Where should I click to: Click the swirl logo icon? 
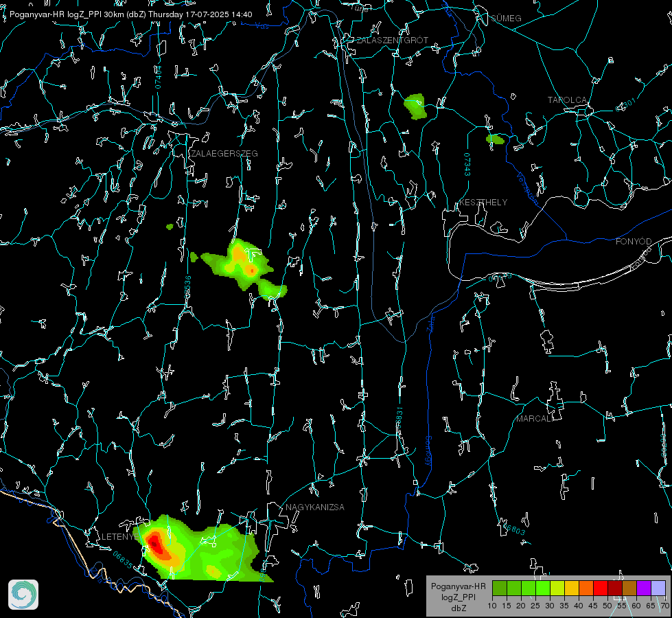(23, 595)
